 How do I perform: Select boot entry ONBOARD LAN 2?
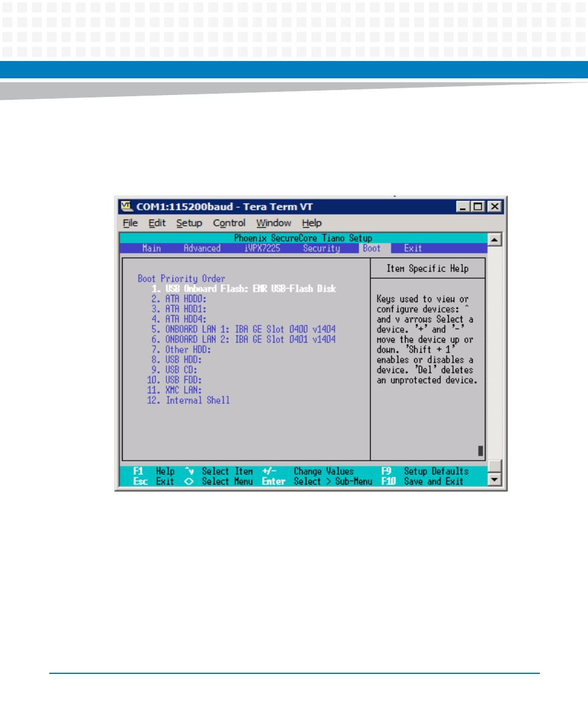(243, 340)
